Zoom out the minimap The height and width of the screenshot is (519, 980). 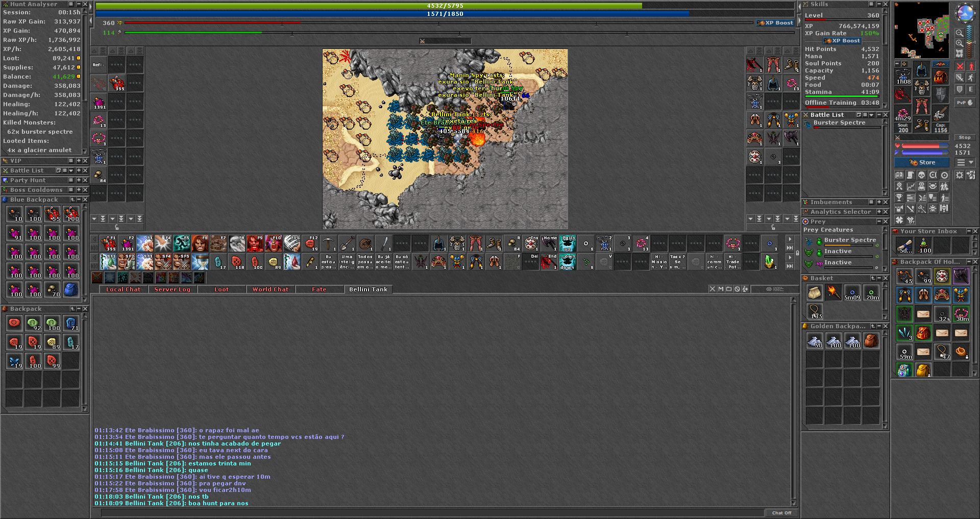pos(960,33)
